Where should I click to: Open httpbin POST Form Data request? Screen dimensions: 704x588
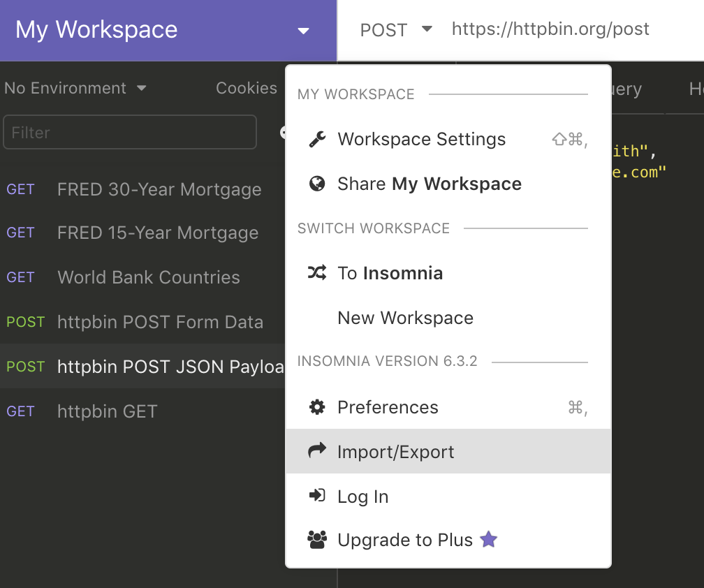pos(142,322)
